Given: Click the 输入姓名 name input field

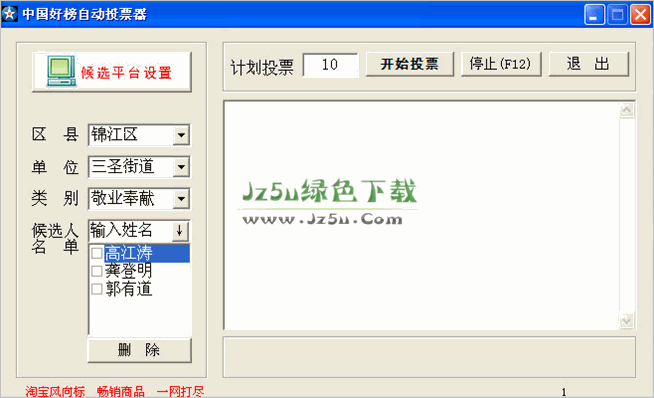Looking at the screenshot, I should [x=131, y=231].
